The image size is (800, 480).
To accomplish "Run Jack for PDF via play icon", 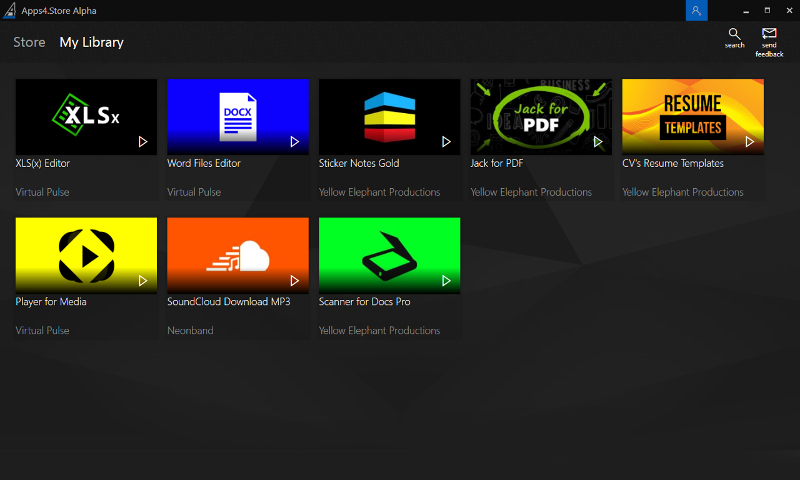I will click(597, 141).
